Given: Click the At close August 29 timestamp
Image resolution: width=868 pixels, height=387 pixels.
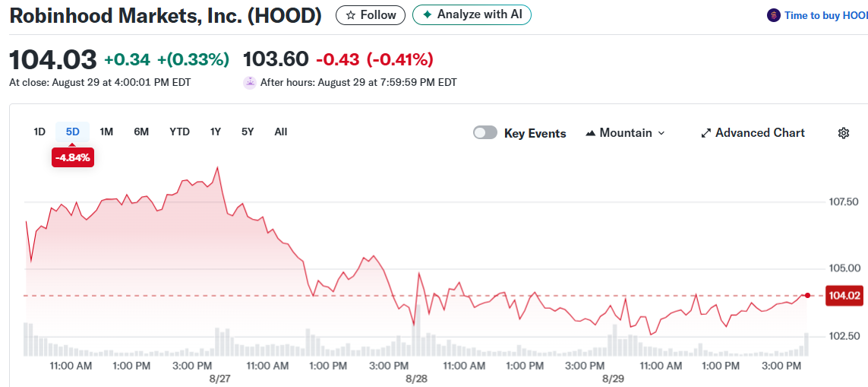Looking at the screenshot, I should [100, 83].
